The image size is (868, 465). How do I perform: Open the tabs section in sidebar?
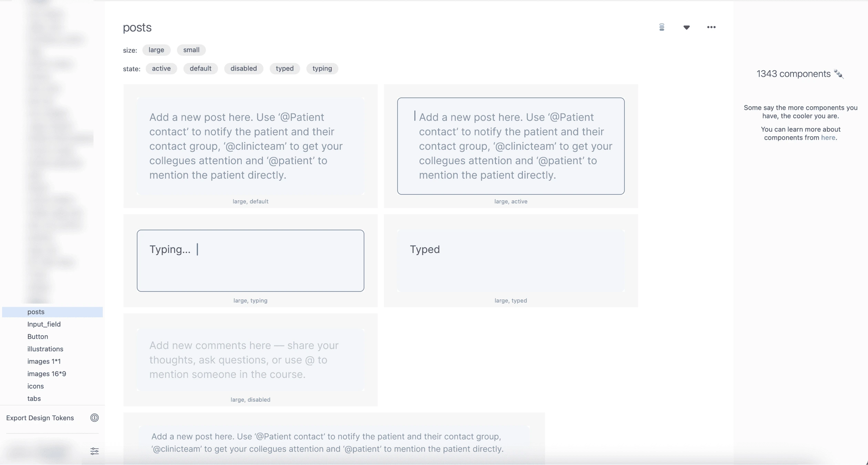(34, 398)
